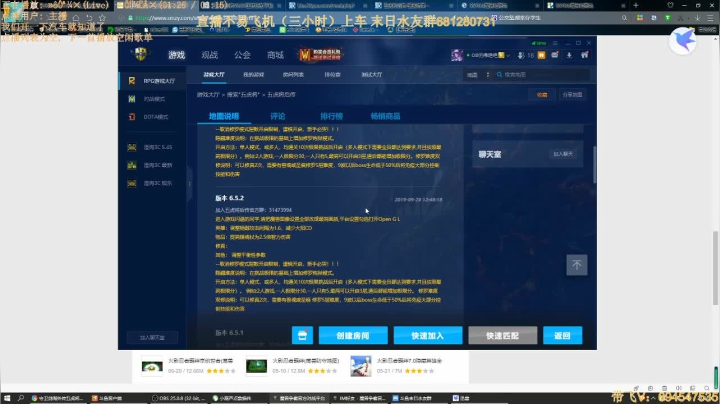Select the second sidebar mode with M icon
The height and width of the screenshot is (404, 720).
pyautogui.click(x=152, y=99)
